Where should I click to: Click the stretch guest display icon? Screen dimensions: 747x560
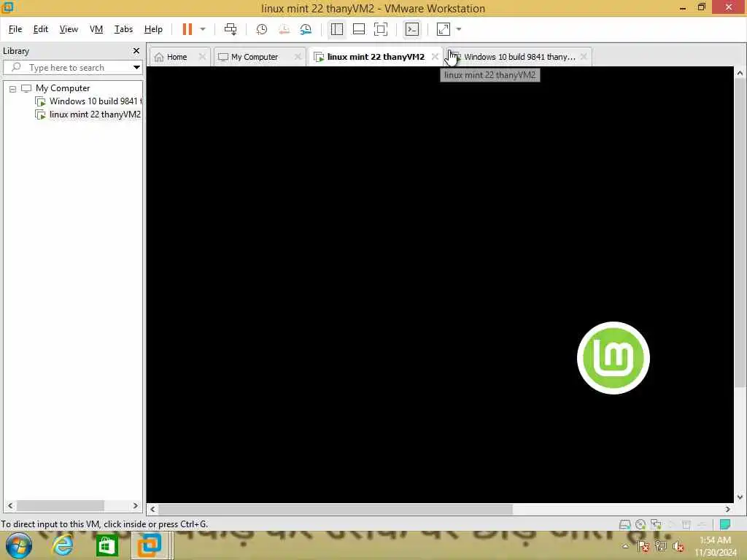pyautogui.click(x=443, y=29)
